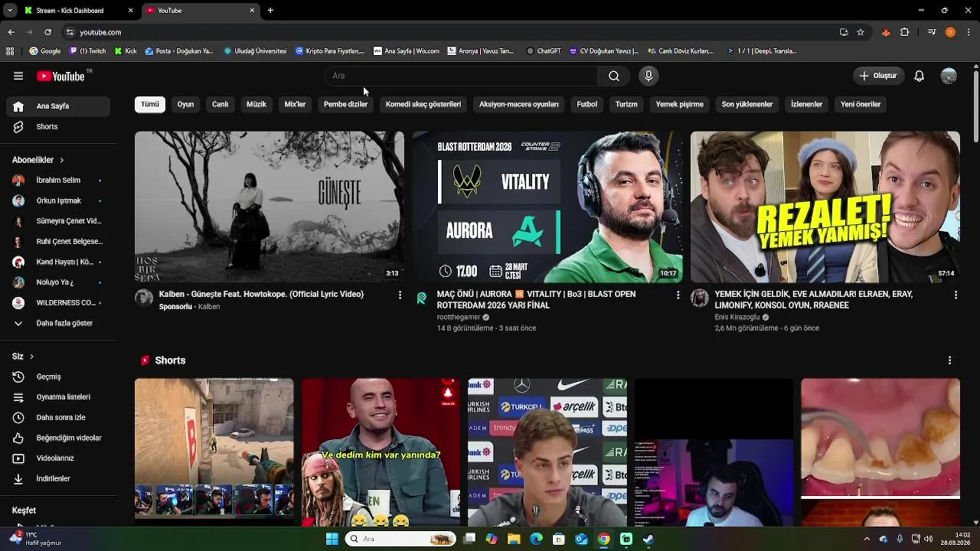Open Oynatma listeleri in the sidebar
Viewport: 980px width, 551px height.
click(x=58, y=397)
